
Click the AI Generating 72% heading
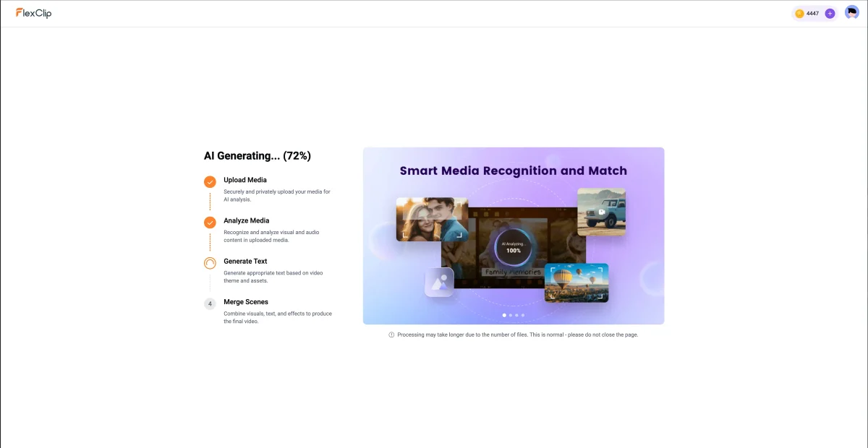click(257, 155)
